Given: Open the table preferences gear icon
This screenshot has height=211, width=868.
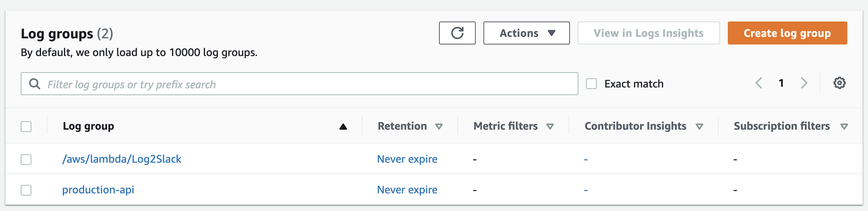Looking at the screenshot, I should click(x=839, y=83).
